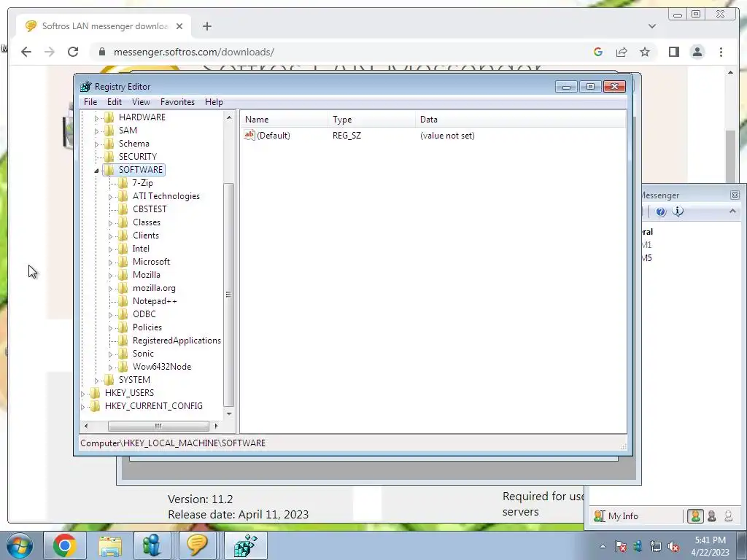
Task: Open the Favorites menu in Registry Editor
Action: [x=177, y=102]
